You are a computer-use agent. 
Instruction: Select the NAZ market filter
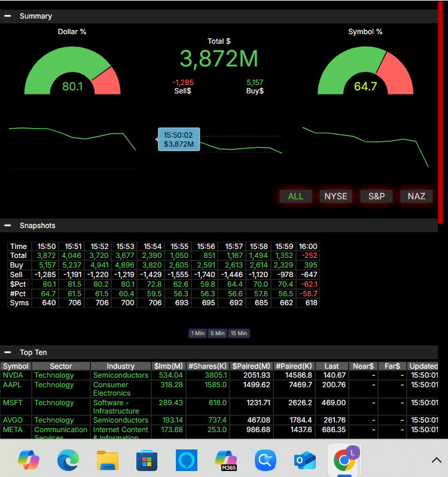416,196
